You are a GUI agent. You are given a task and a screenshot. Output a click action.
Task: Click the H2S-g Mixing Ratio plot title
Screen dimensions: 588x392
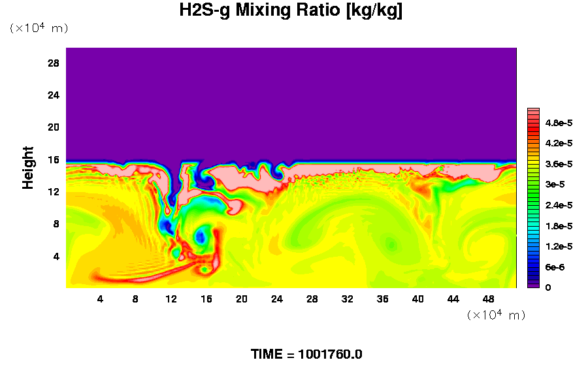point(291,11)
